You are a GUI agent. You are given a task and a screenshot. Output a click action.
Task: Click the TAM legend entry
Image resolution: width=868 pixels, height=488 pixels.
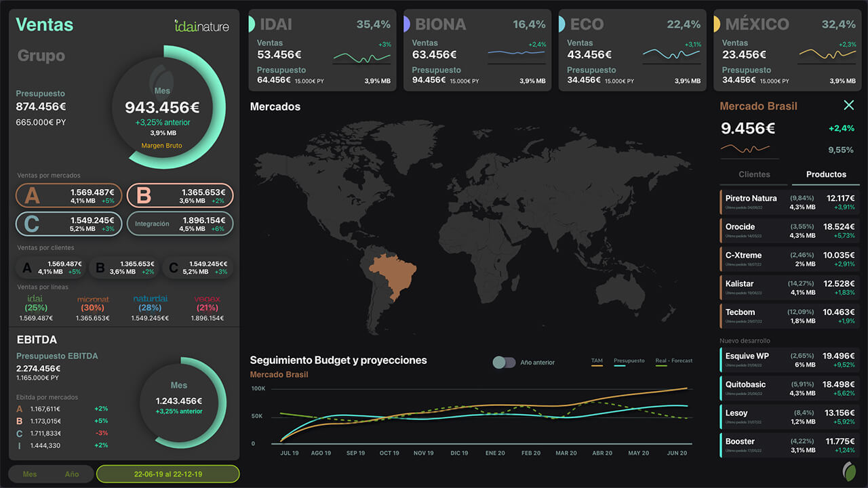point(597,362)
